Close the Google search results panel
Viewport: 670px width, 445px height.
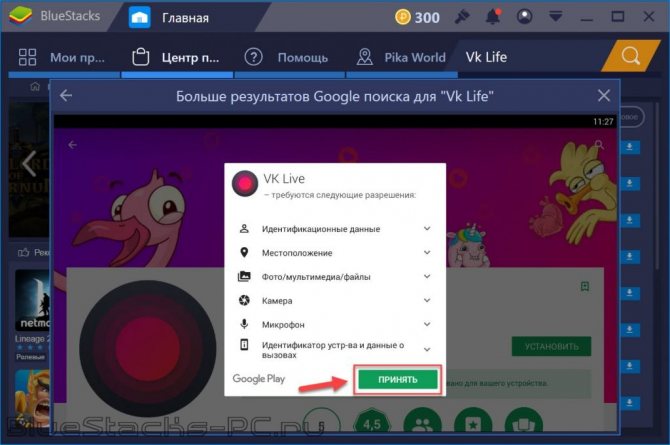[x=603, y=95]
